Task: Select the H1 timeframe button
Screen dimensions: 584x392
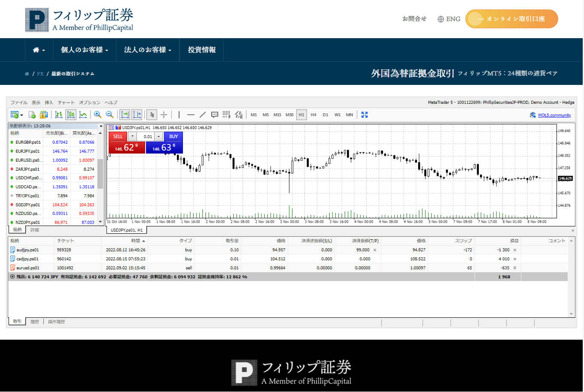Action: coord(301,115)
